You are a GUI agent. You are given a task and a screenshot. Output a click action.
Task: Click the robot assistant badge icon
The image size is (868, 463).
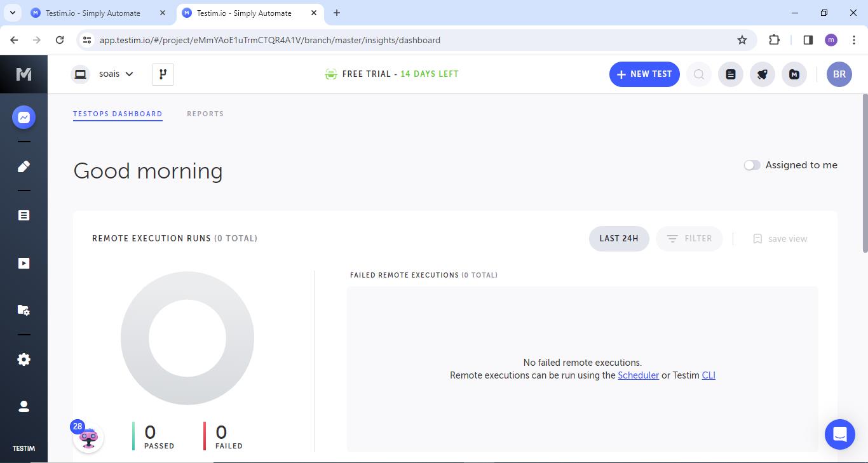(x=88, y=437)
